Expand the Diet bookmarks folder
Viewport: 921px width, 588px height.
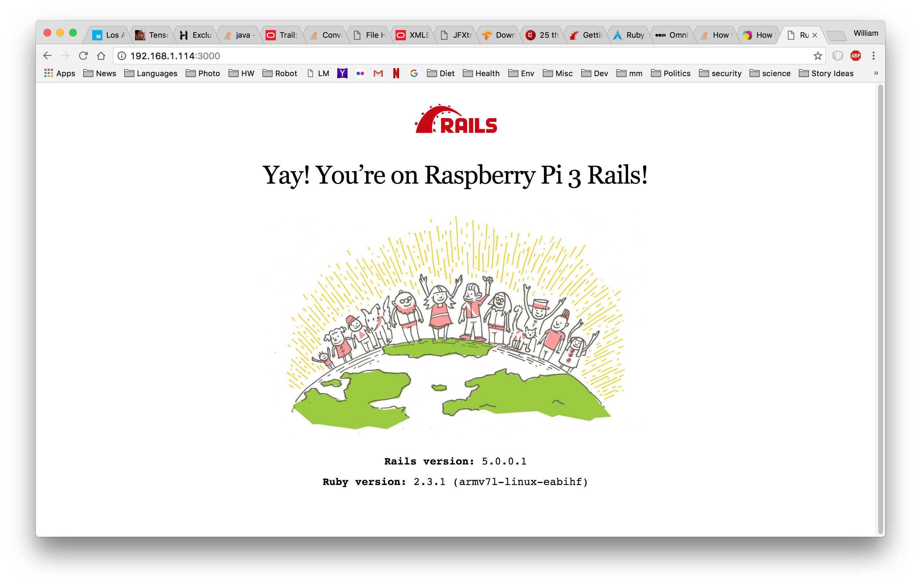441,73
